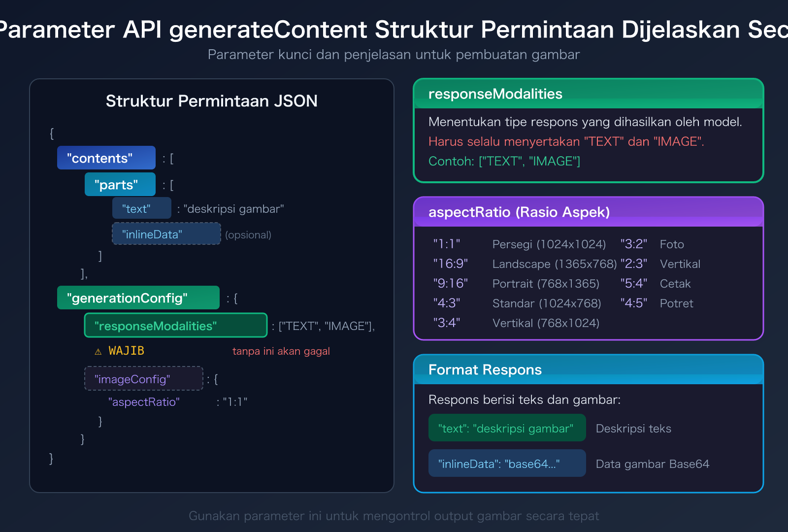This screenshot has height=532, width=788.
Task: Open the aspectRatio (Rasio Aspek) panel header
Action: pyautogui.click(x=519, y=212)
